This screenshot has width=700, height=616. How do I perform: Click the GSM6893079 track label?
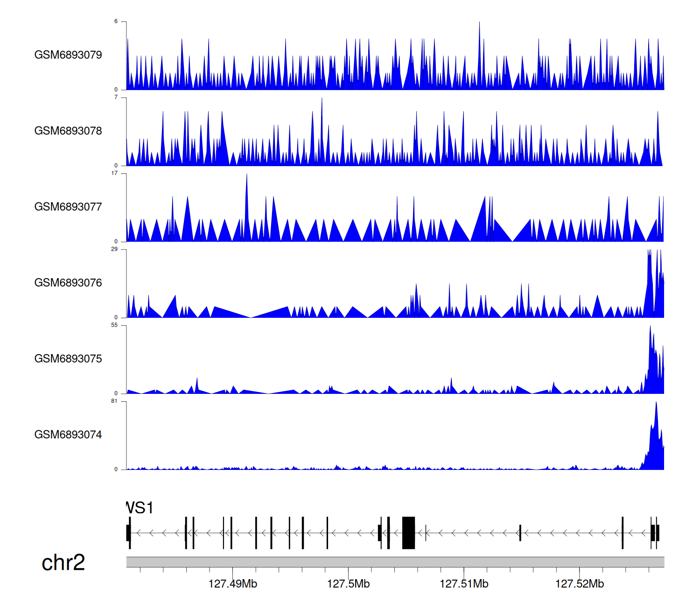point(68,55)
